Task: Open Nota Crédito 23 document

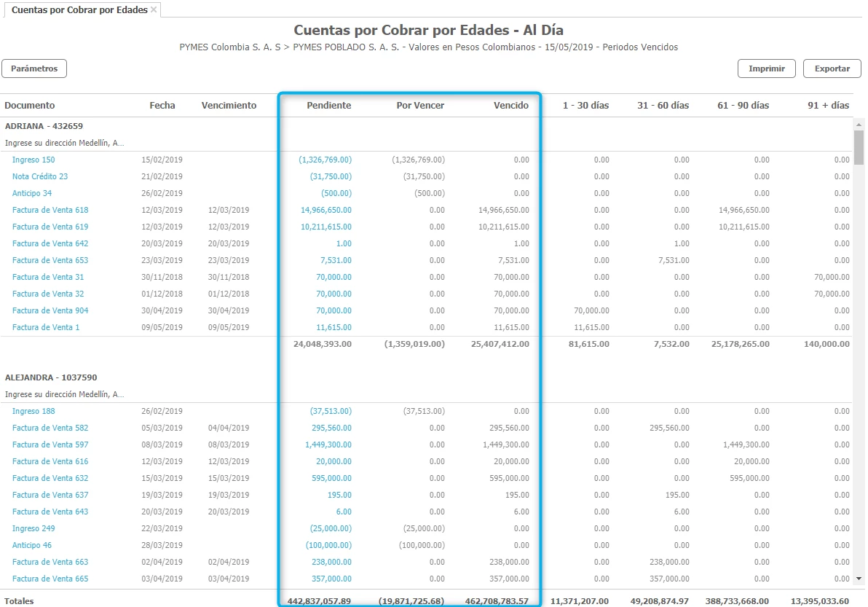Action: point(40,176)
